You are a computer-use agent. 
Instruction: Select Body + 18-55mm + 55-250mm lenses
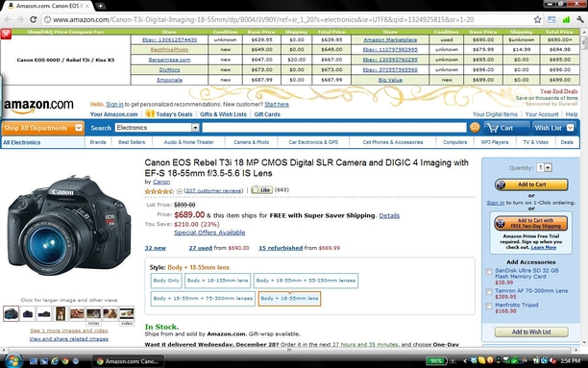click(x=306, y=281)
